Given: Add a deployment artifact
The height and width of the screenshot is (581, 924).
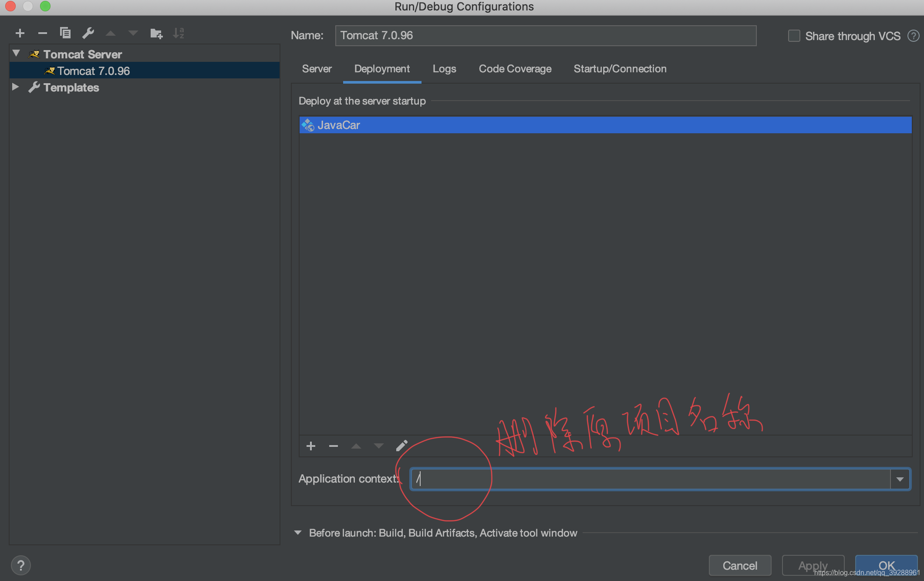Looking at the screenshot, I should tap(311, 446).
